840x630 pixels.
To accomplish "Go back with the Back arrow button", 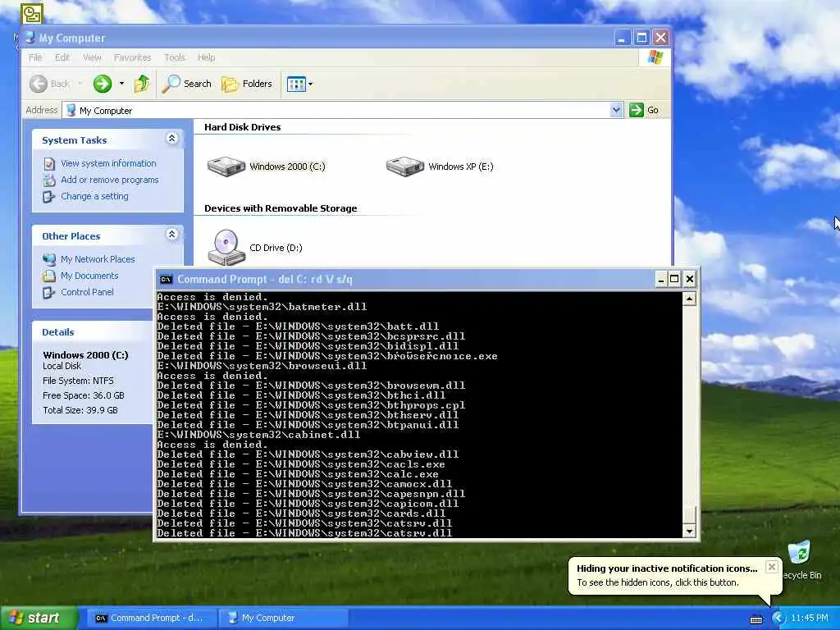I will (x=49, y=84).
